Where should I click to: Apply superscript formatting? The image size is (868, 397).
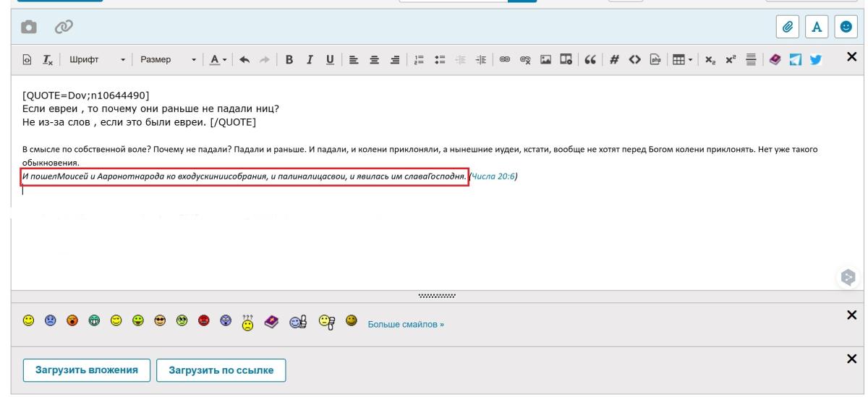pos(730,59)
